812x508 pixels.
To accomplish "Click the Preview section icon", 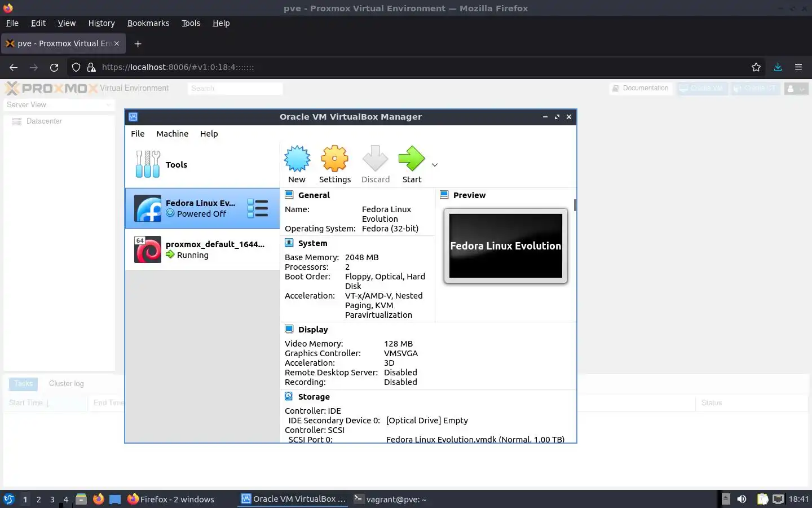I will pos(444,195).
